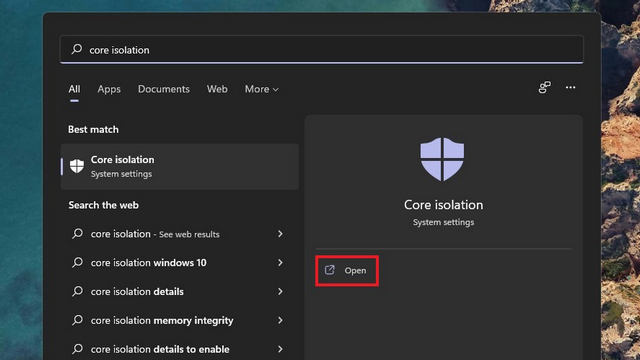Switch to the Web tab
Screen dimensions: 640x360
coord(217,89)
